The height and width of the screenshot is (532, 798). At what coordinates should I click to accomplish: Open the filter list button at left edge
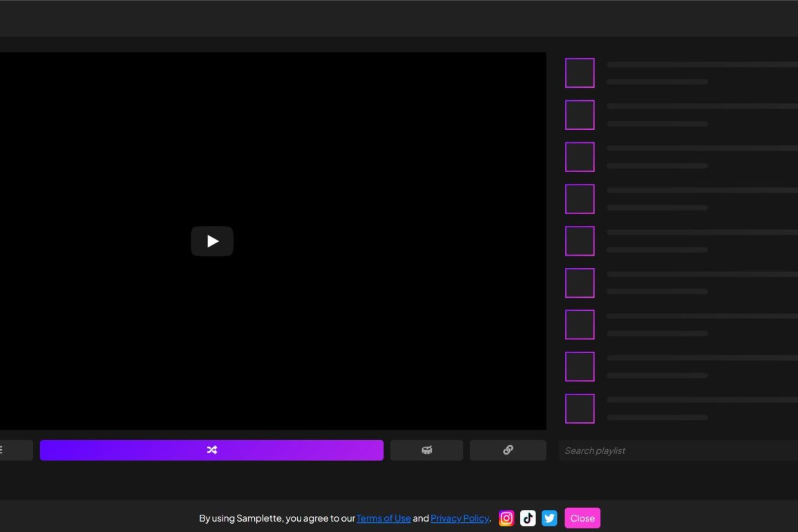[x=14, y=450]
